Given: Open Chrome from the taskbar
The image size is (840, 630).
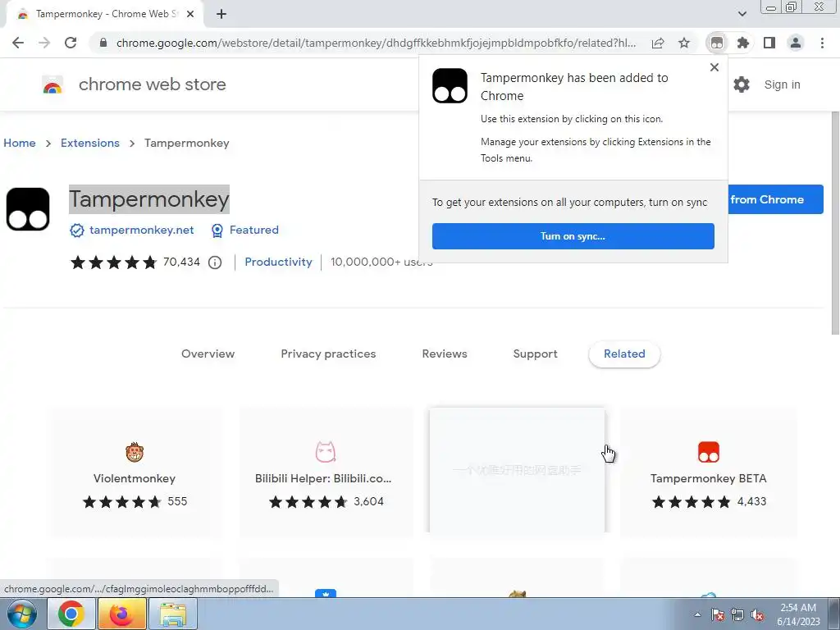Looking at the screenshot, I should (71, 614).
